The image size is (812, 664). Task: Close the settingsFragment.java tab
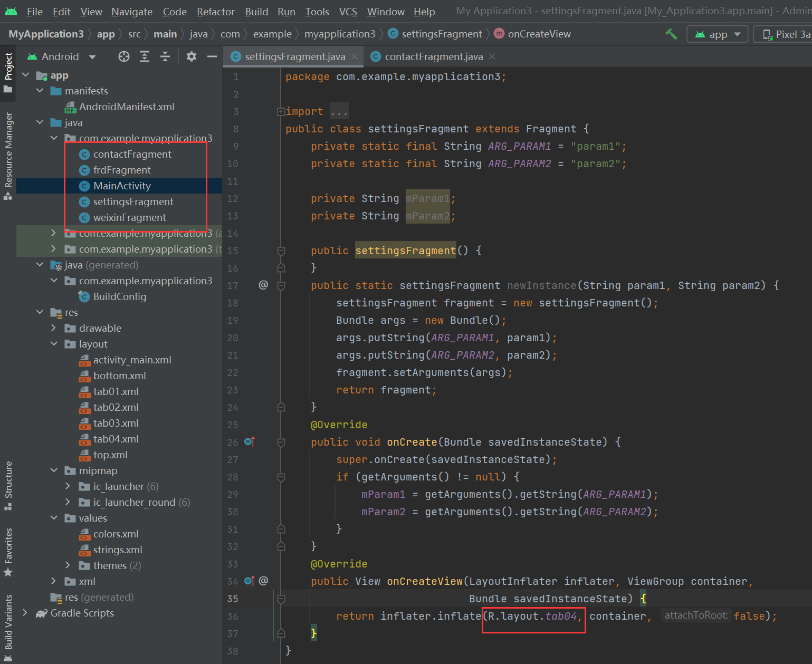click(x=355, y=56)
